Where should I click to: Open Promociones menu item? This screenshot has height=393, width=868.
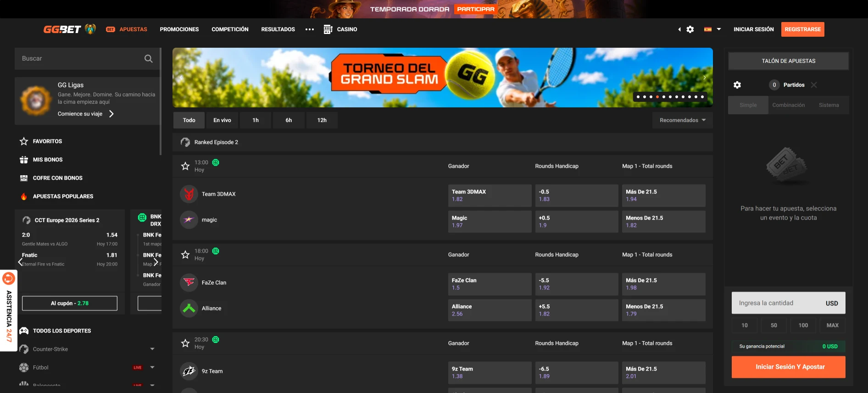pos(179,29)
